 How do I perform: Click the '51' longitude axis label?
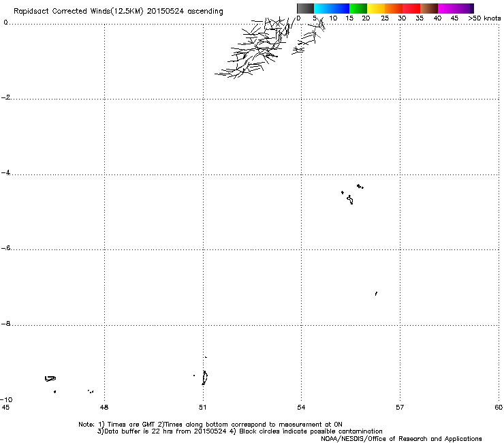[x=202, y=408]
